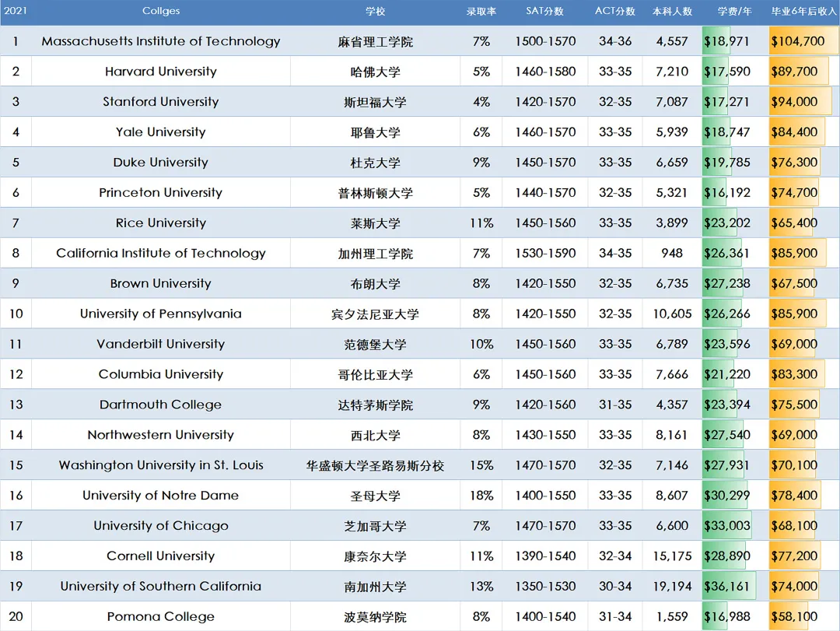Click the rank number 17 cell
This screenshot has height=631, width=840.
pyautogui.click(x=16, y=526)
